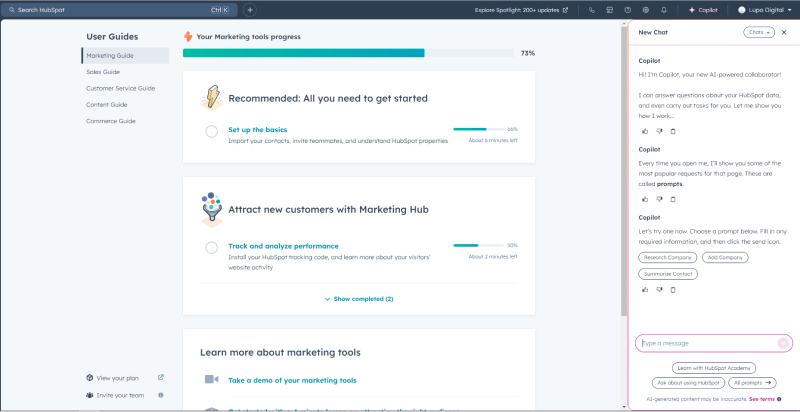
Task: Thumbs down the prompts explanation message
Action: [659, 199]
